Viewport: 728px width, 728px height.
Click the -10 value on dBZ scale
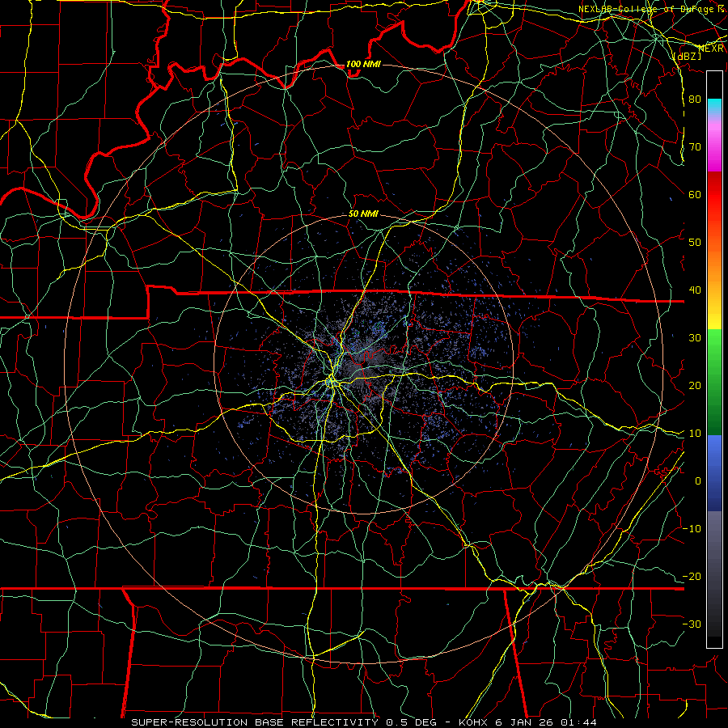tap(692, 529)
